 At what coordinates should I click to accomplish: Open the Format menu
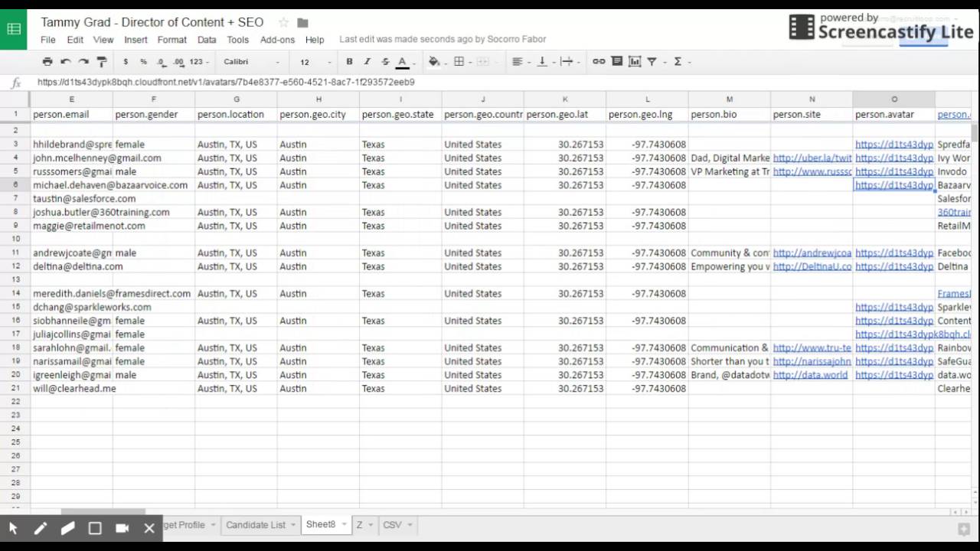pyautogui.click(x=172, y=40)
